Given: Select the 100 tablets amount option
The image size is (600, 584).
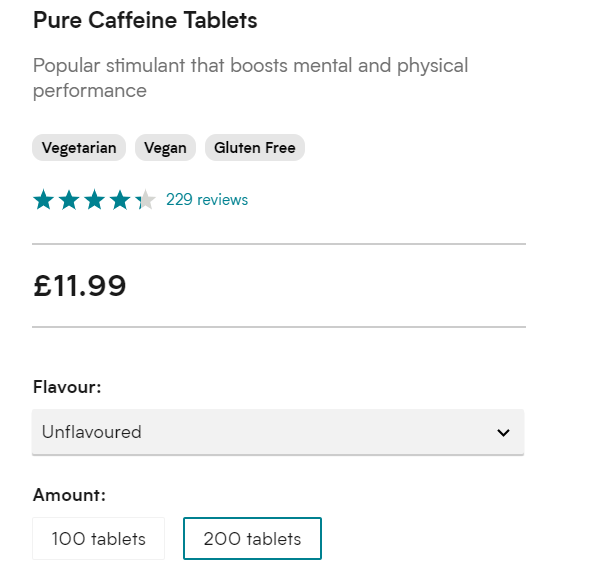Looking at the screenshot, I should tap(98, 539).
